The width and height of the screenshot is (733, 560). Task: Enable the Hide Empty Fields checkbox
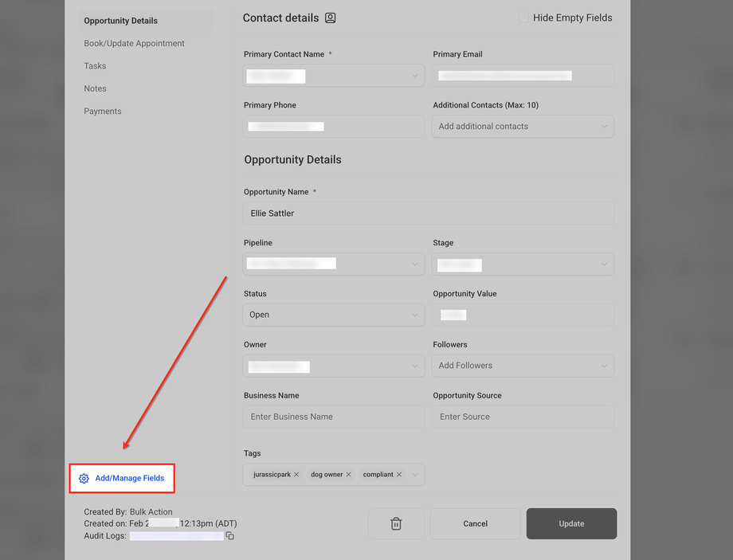click(523, 18)
